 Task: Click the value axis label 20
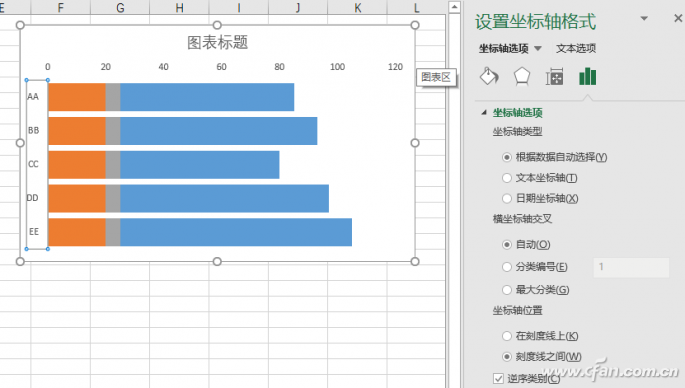pos(106,67)
